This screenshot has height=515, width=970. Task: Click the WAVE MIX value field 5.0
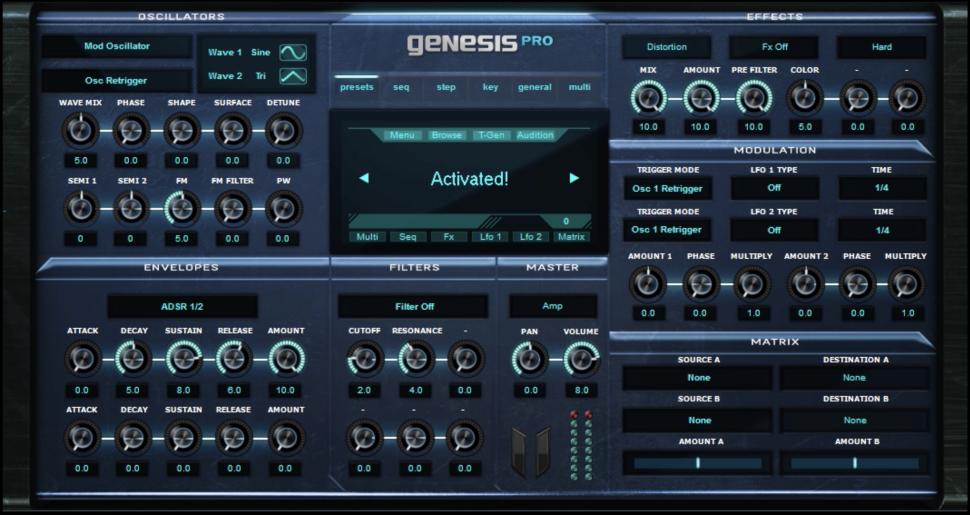click(81, 160)
